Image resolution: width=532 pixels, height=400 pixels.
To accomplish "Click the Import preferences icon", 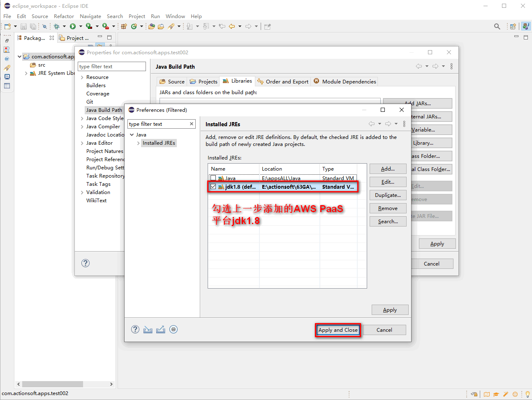I will [148, 330].
